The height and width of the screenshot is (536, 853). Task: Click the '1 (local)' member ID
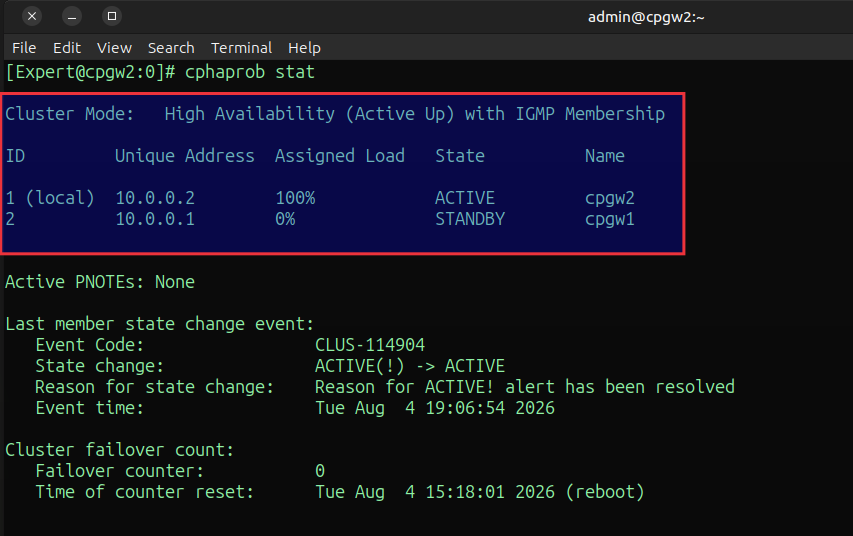pyautogui.click(x=50, y=198)
